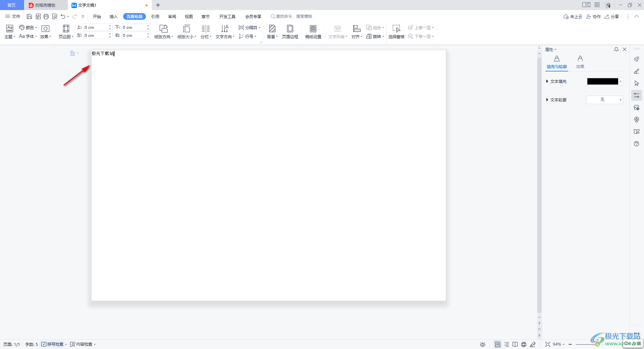Open the theme Colors (颜色) dropdown
This screenshot has width=644, height=349.
pos(28,28)
